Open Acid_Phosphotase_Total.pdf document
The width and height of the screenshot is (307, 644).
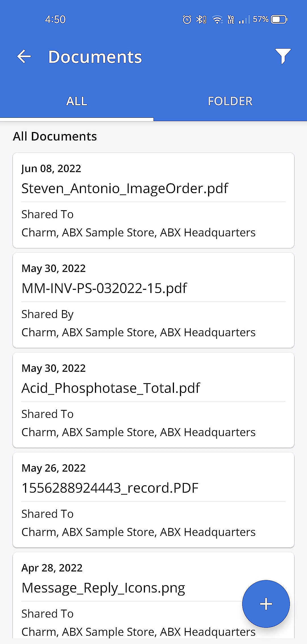click(x=111, y=388)
